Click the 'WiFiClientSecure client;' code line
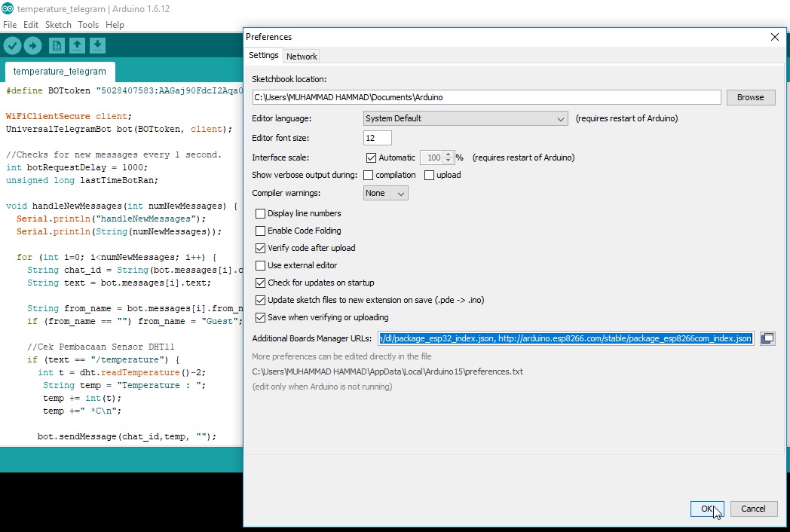This screenshot has height=532, width=790. pyautogui.click(x=69, y=116)
